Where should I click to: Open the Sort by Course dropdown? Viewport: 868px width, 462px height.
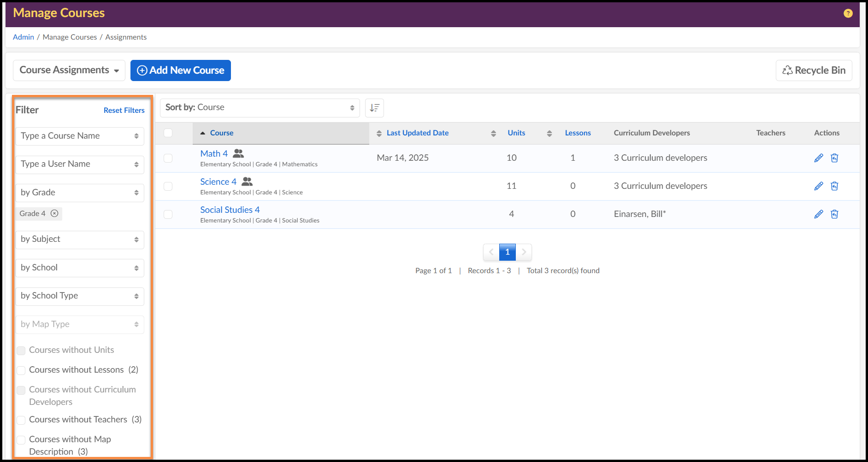pos(260,108)
